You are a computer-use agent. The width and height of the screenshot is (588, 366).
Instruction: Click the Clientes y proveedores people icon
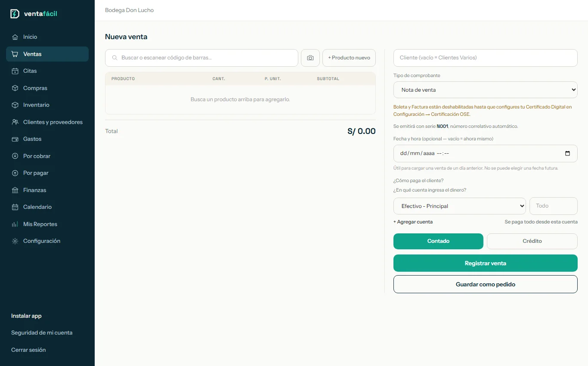point(15,122)
